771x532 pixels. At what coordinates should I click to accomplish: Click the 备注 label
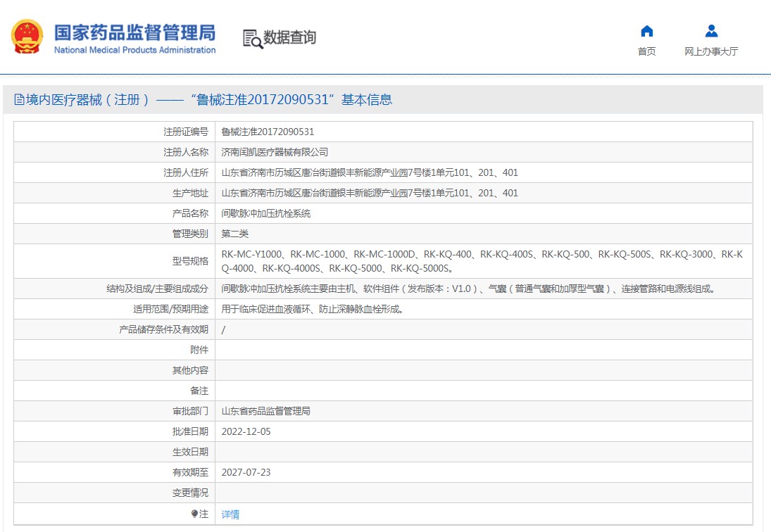pos(199,391)
